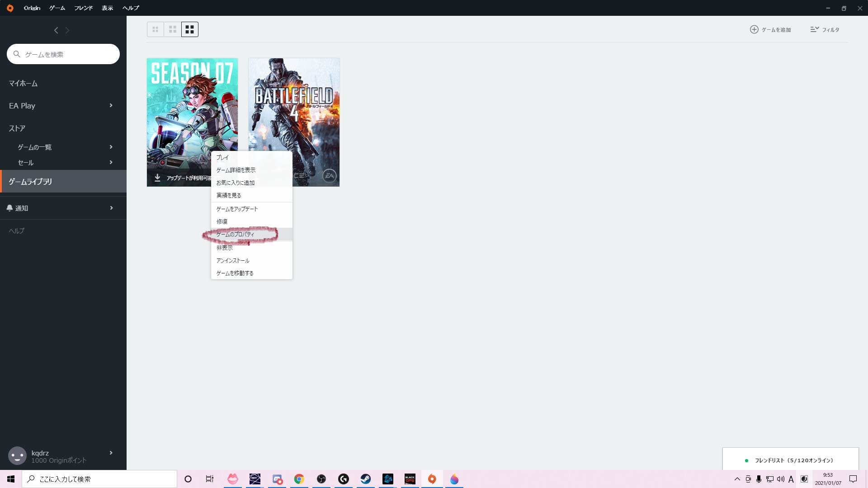Open the pink lips app on taskbar

232,479
